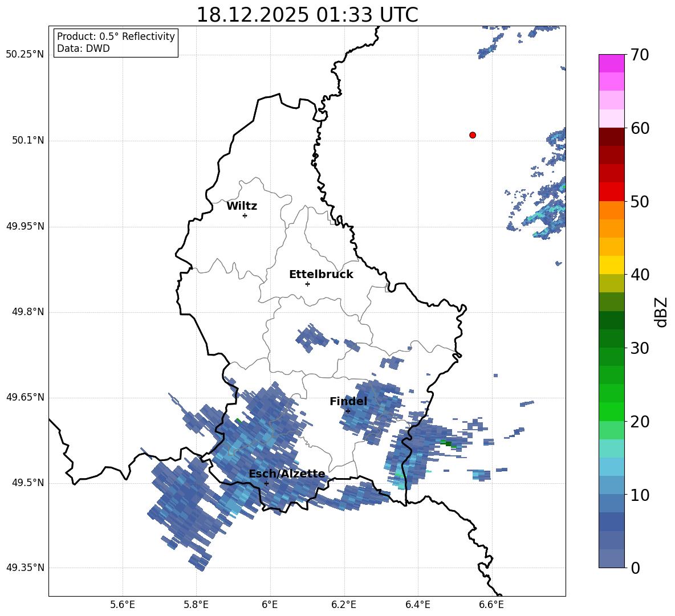Click the 10 tick label on colorbar

pyautogui.click(x=640, y=495)
